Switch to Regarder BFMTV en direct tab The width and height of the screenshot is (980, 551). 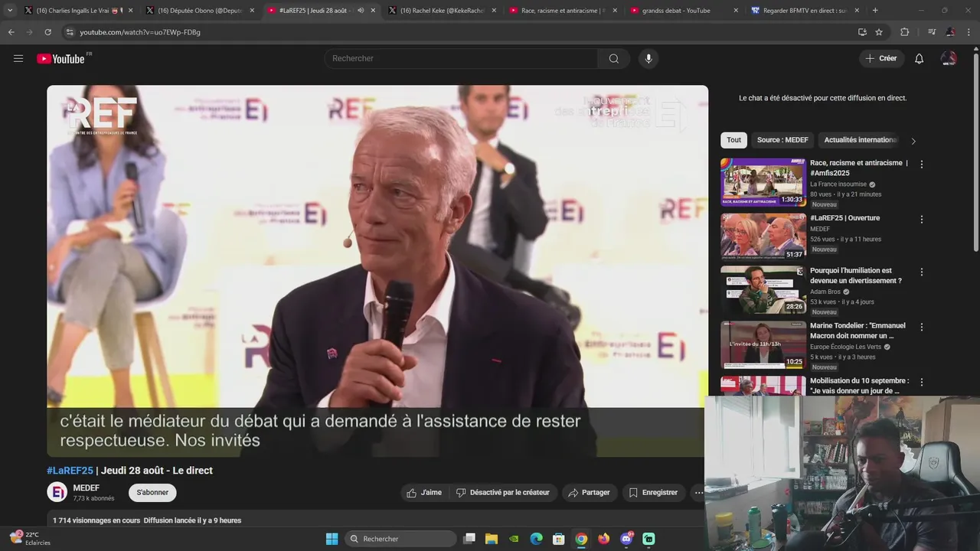[x=805, y=11]
